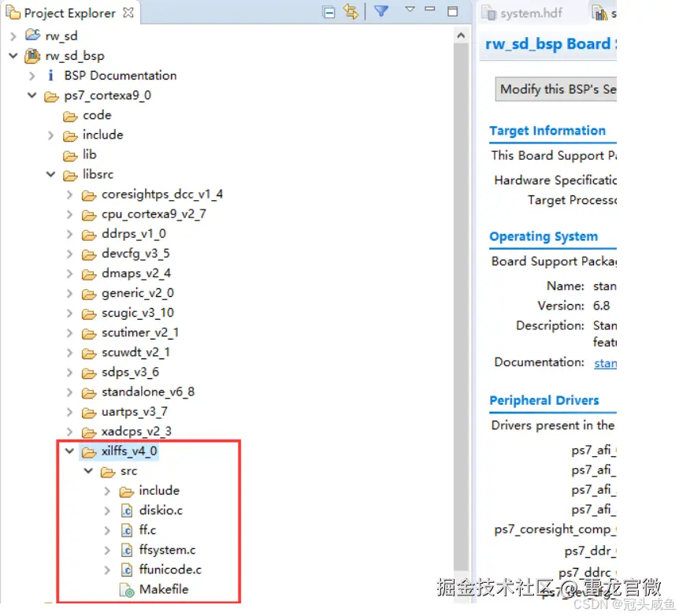Click the file icon on the system.hdf tab
This screenshot has height=616, width=679.
(491, 12)
